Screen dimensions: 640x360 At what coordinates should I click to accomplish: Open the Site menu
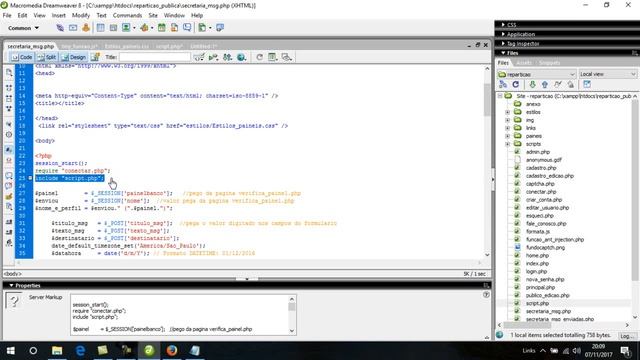[x=153, y=16]
